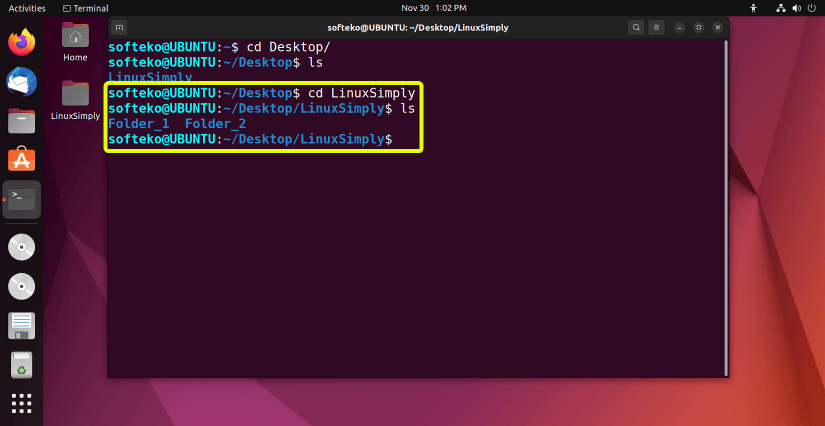The height and width of the screenshot is (426, 825).
Task: Show Applications grid in the dock
Action: [x=22, y=404]
